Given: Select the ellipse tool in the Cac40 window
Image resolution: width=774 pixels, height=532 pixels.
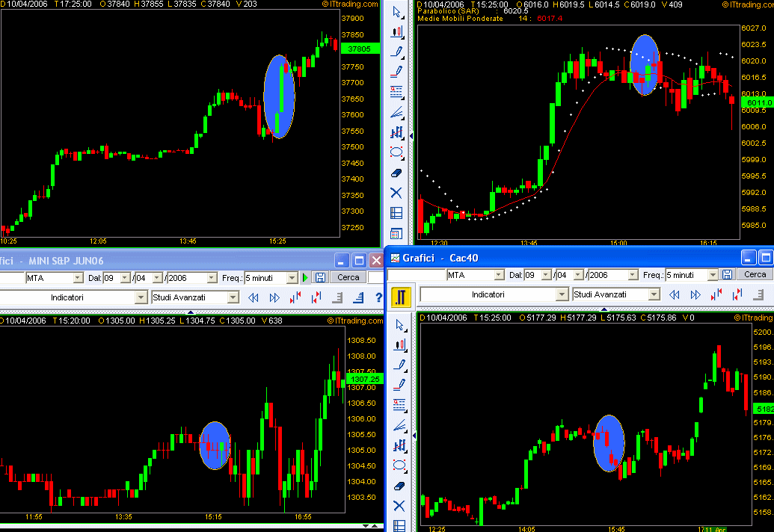Looking at the screenshot, I should [x=399, y=466].
